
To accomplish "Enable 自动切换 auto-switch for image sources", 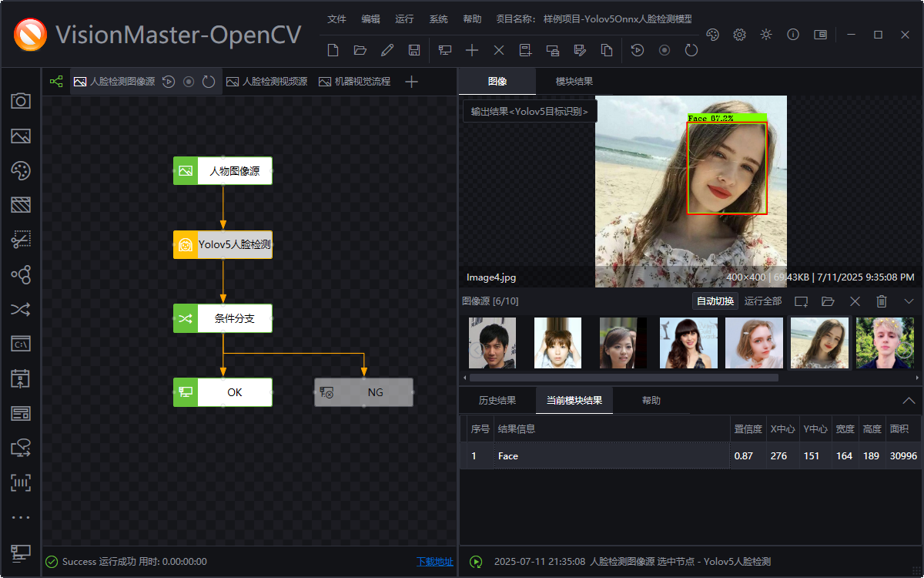I will click(x=714, y=301).
